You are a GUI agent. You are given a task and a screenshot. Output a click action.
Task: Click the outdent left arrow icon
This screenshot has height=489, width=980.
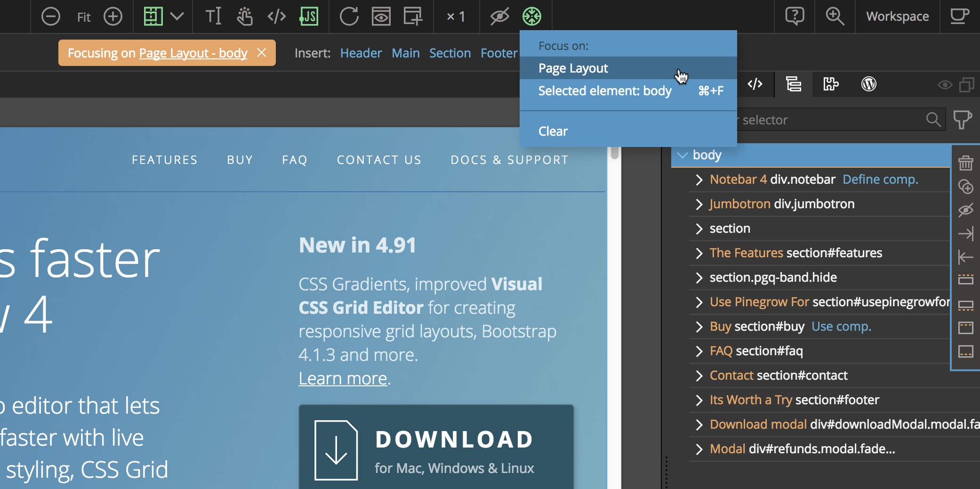coord(965,257)
